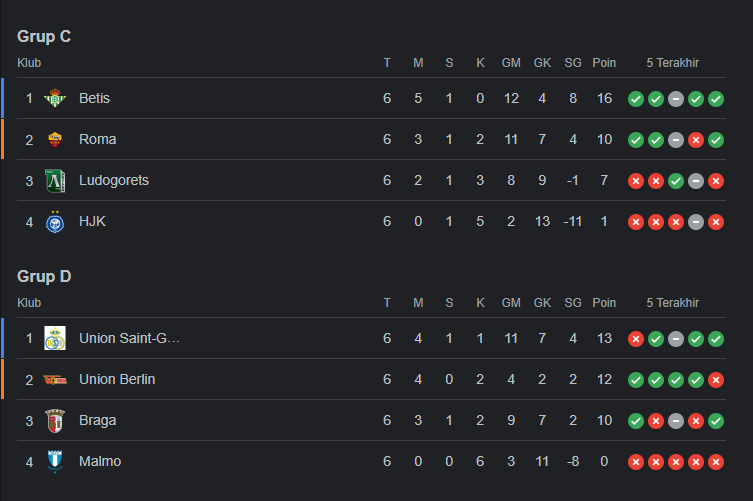Click Roma's red loss result icon
The image size is (753, 501).
point(696,140)
